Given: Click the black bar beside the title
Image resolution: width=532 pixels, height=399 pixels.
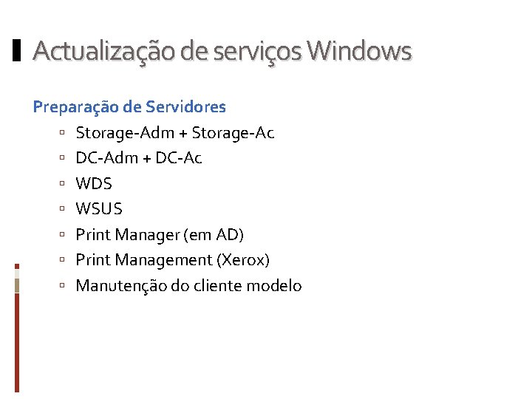Looking at the screenshot, I should (16, 50).
